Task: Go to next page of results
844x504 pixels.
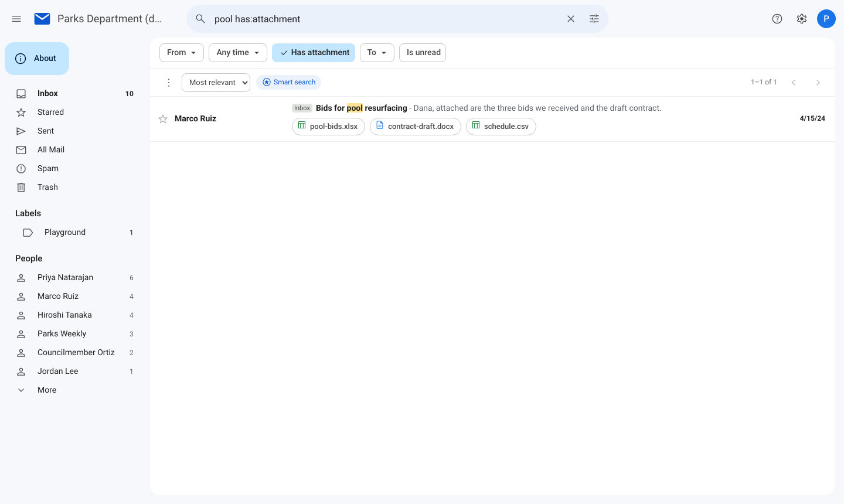Action: (818, 83)
